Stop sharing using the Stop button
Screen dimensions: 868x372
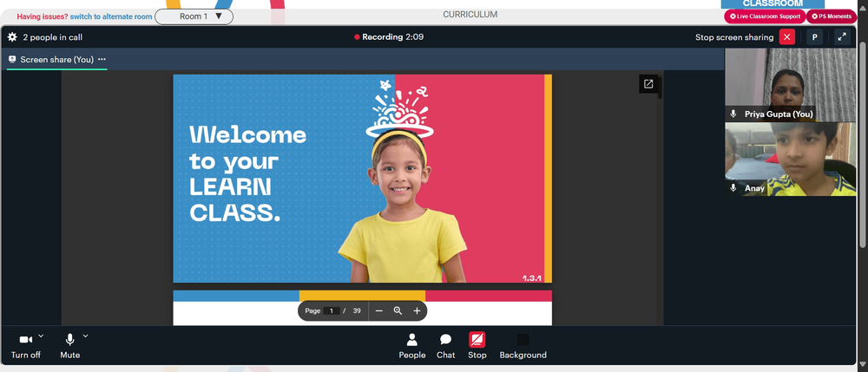(477, 346)
